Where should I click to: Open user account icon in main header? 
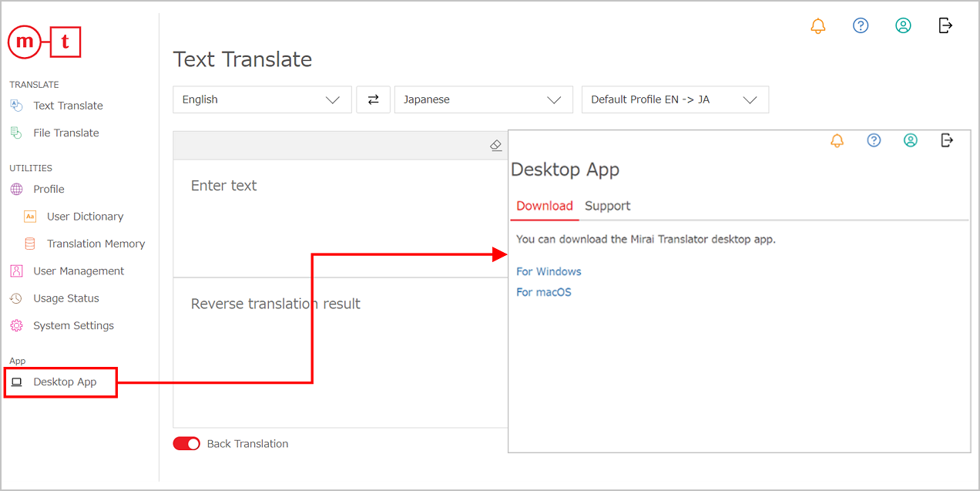coord(903,25)
